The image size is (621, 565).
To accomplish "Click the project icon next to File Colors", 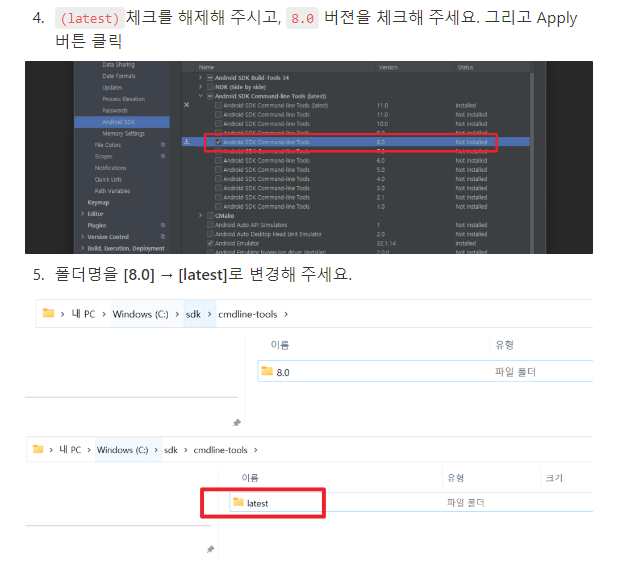I will point(163,145).
